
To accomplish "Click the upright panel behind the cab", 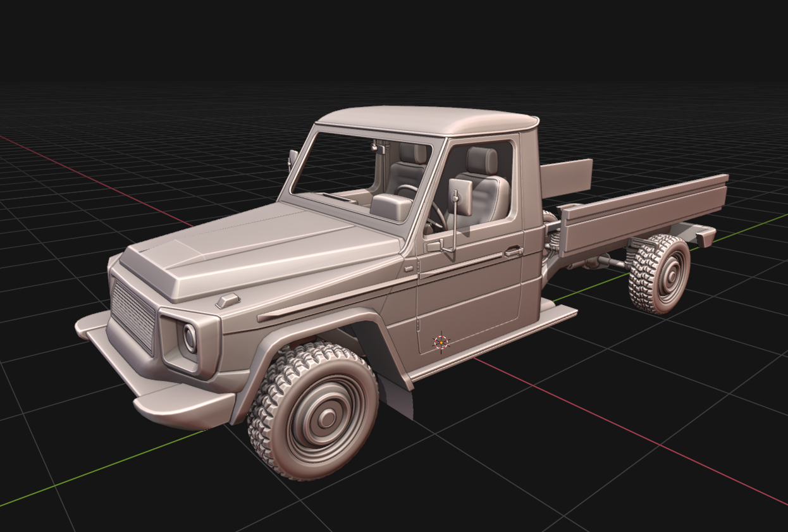I will pyautogui.click(x=566, y=177).
